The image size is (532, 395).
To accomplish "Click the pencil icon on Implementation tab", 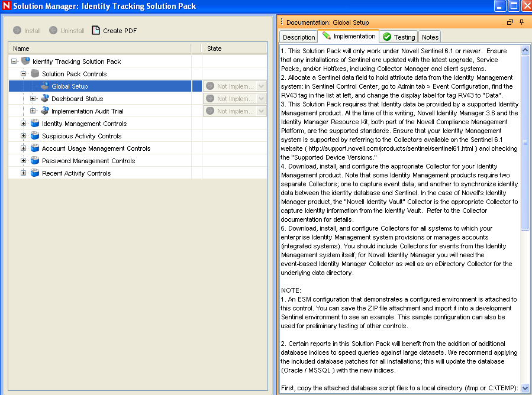I will click(327, 36).
